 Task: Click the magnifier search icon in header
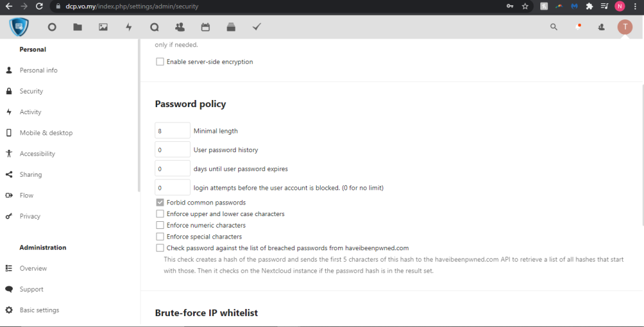pos(554,27)
